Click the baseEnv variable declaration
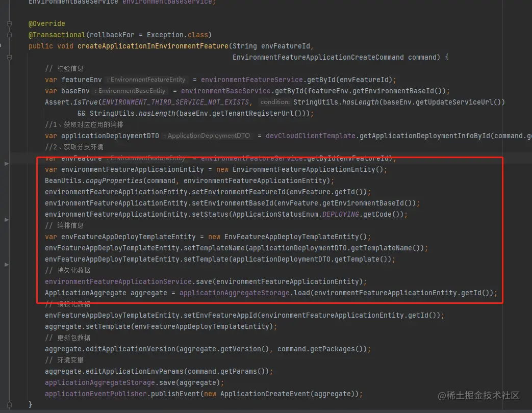Image resolution: width=532 pixels, height=413 pixels. (75, 91)
